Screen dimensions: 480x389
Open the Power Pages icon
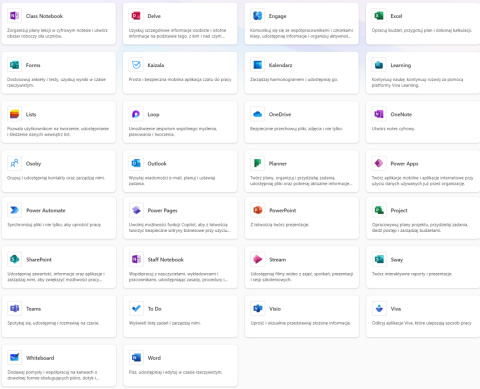pyautogui.click(x=136, y=210)
